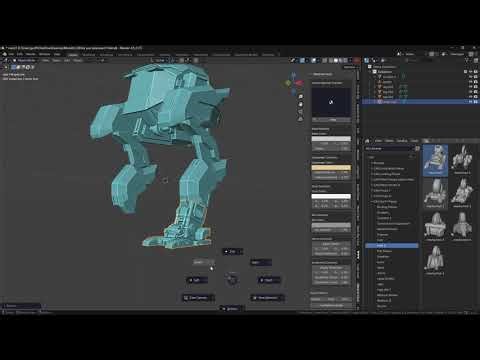Image resolution: width=480 pixels, height=360 pixels.
Task: Open the outliner filter funnel dropdown
Action: (468, 60)
